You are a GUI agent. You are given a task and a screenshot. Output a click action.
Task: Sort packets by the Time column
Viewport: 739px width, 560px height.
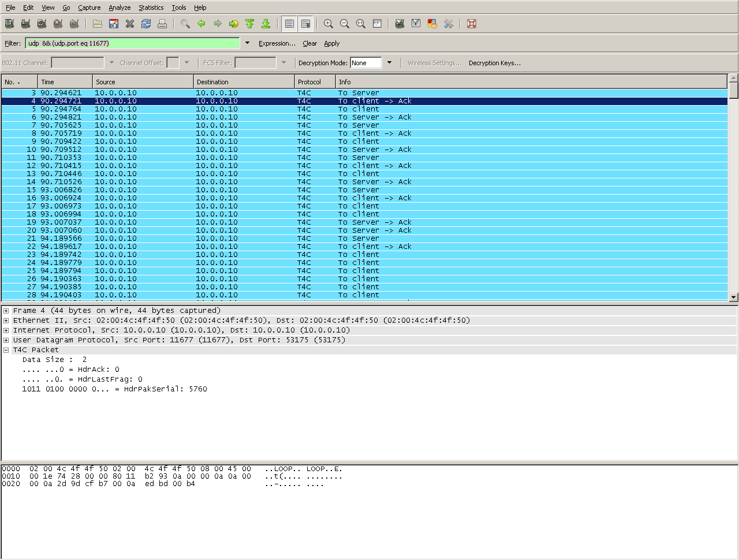(x=65, y=82)
